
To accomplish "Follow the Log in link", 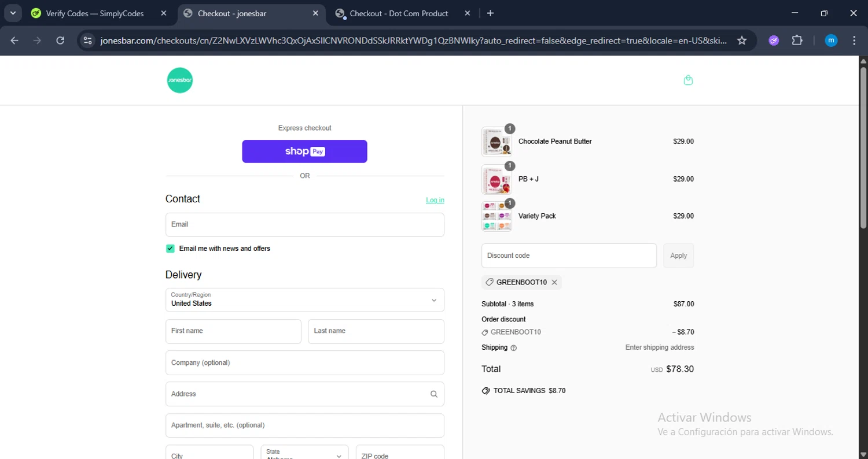I will tap(435, 200).
